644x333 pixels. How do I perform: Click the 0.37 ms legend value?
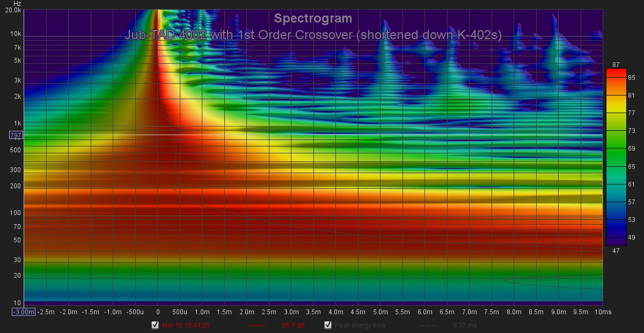click(x=465, y=325)
